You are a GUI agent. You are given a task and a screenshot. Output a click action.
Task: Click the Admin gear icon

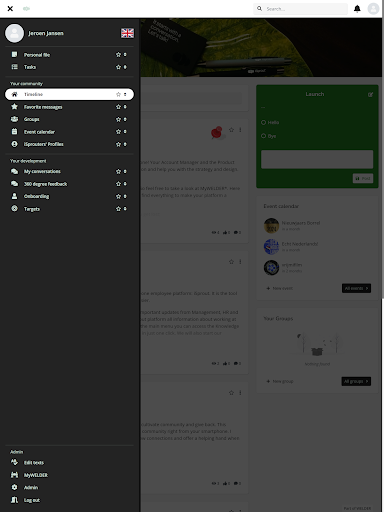14,487
